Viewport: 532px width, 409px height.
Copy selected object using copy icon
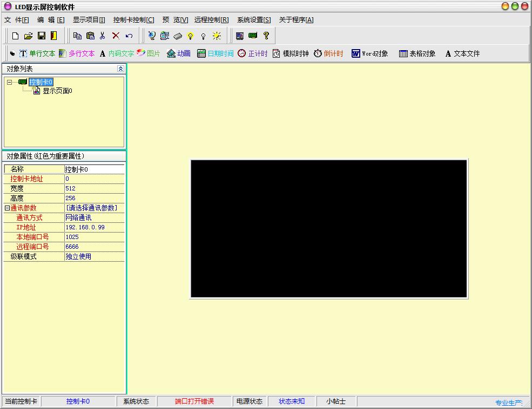(x=77, y=36)
